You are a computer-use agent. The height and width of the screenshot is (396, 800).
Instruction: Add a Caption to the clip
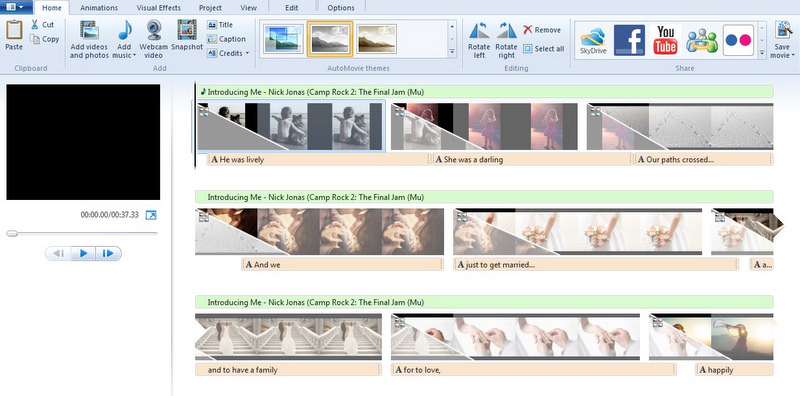pyautogui.click(x=226, y=39)
